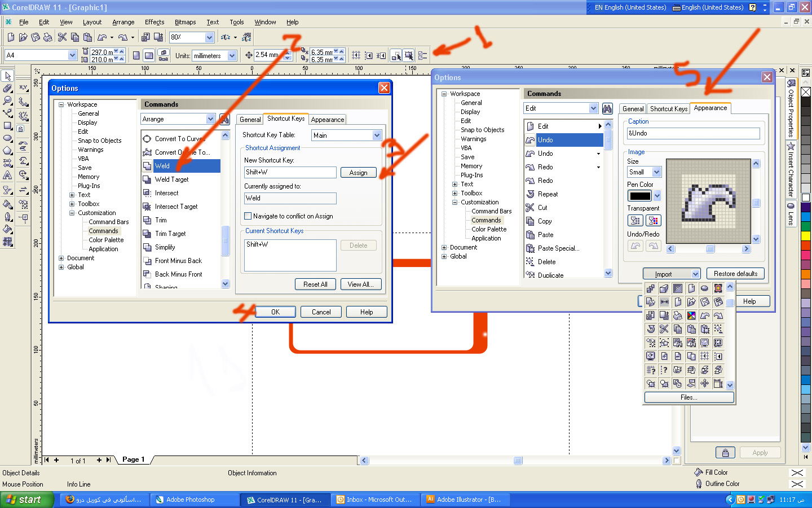Enable Navigate to conflict on Assign checkbox
The width and height of the screenshot is (812, 508).
pyautogui.click(x=248, y=216)
